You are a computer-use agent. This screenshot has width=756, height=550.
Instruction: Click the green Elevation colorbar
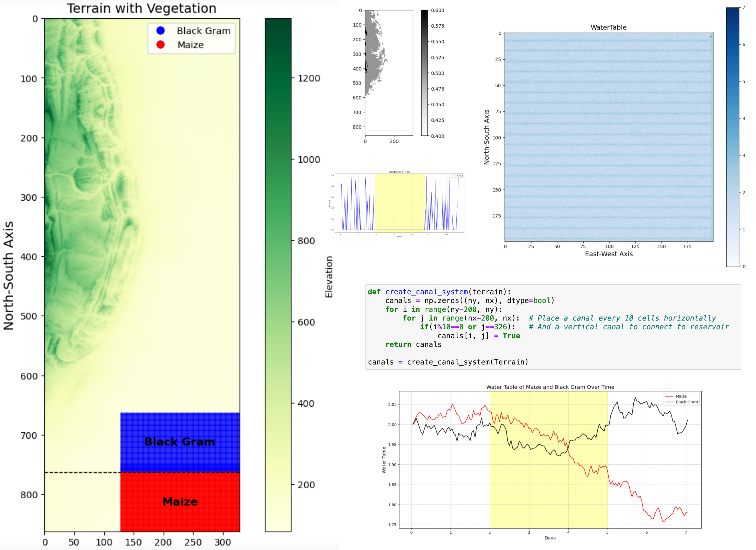278,275
